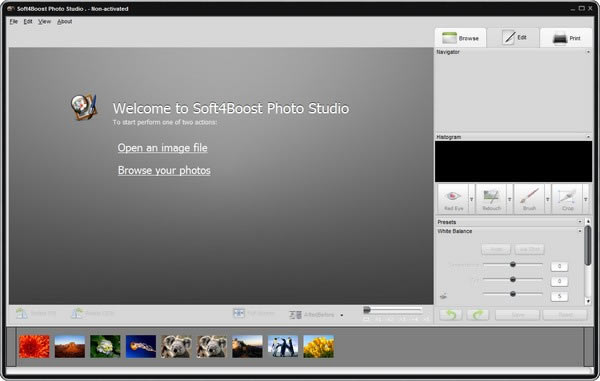Switch to the Browse tab
This screenshot has width=600, height=381.
[460, 38]
